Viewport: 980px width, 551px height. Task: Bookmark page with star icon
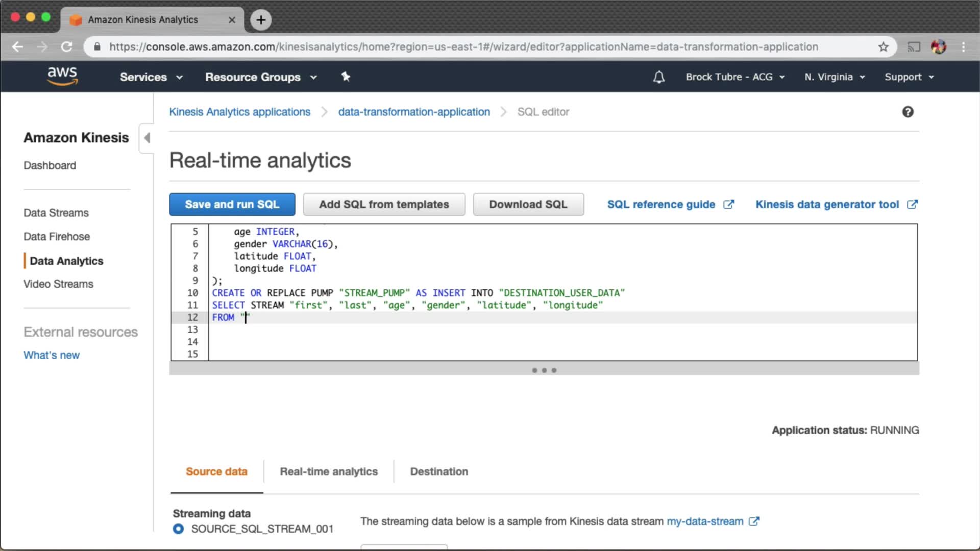click(884, 47)
